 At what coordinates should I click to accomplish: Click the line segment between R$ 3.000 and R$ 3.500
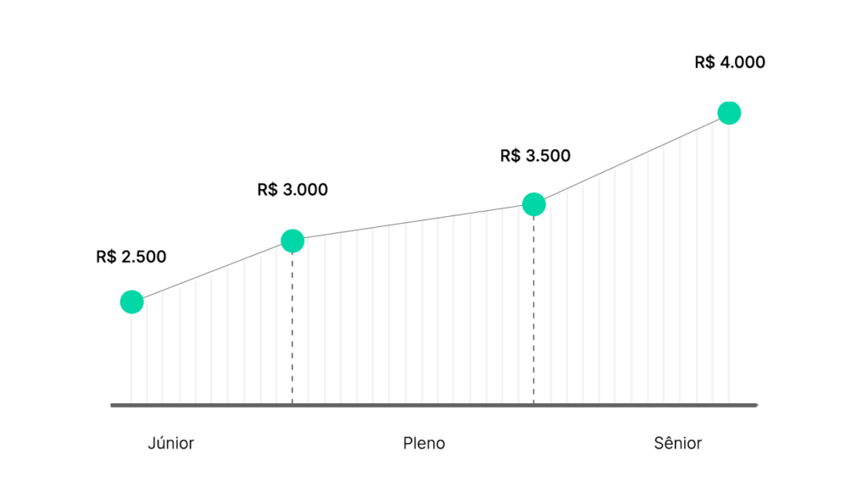413,223
